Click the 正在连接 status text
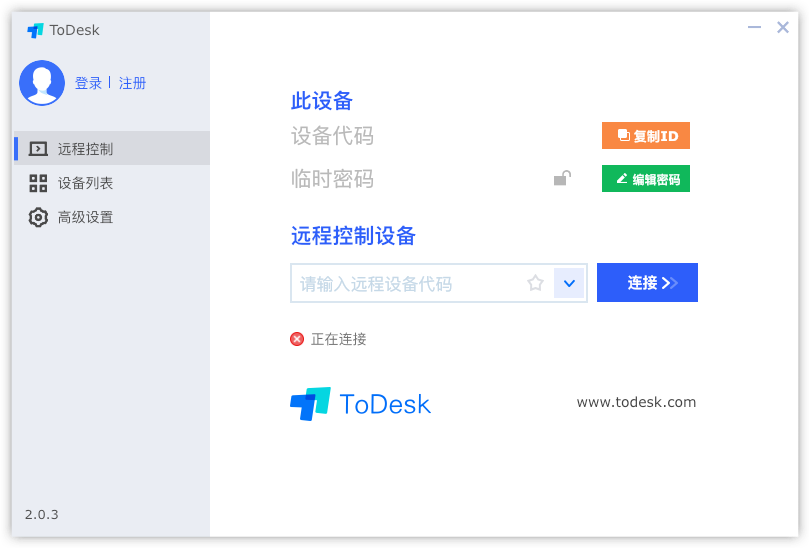 [338, 339]
